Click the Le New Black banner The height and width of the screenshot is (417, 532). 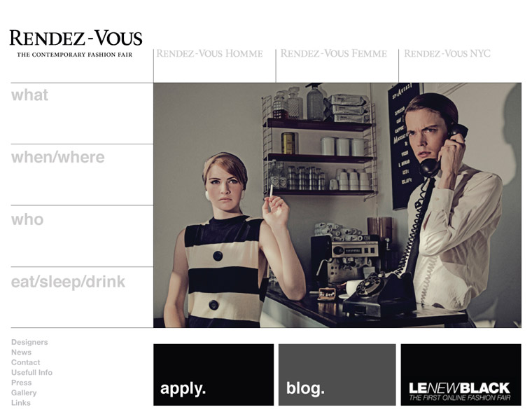461,375
